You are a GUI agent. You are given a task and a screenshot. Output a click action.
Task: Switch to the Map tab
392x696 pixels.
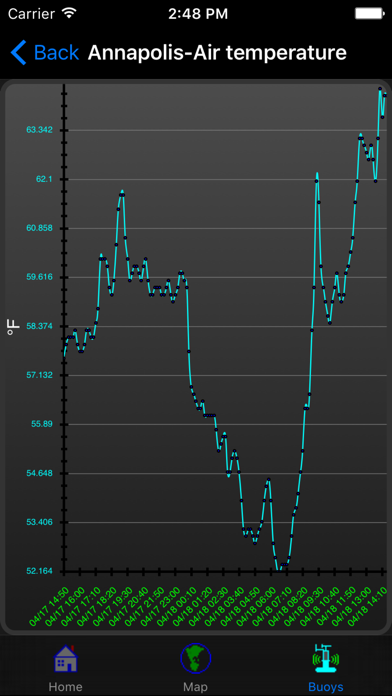tap(195, 669)
